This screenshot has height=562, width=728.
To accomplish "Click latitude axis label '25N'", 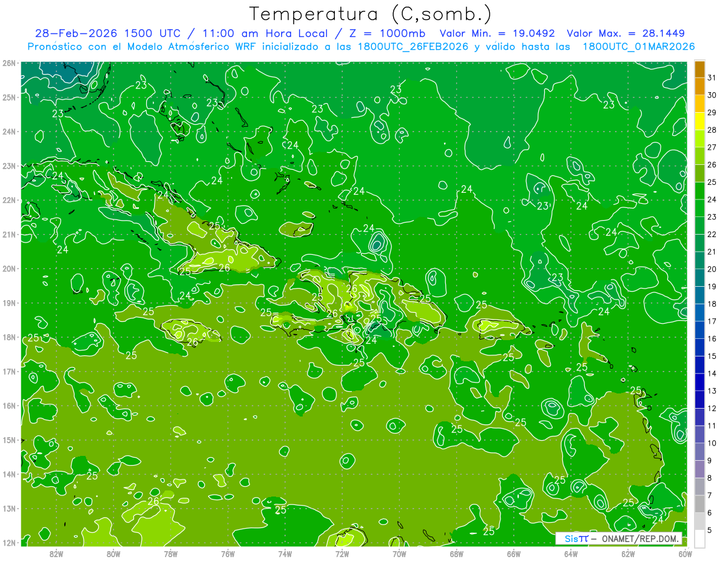I will pos(8,97).
